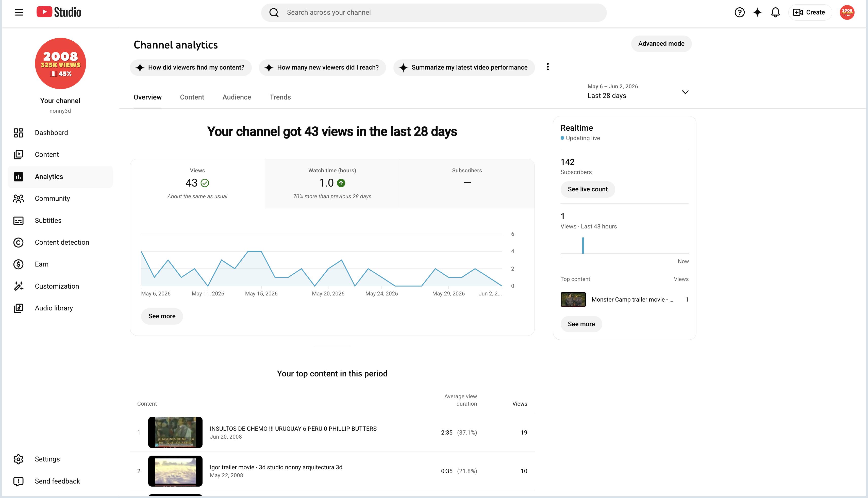
Task: Open the Trends tab
Action: (280, 97)
